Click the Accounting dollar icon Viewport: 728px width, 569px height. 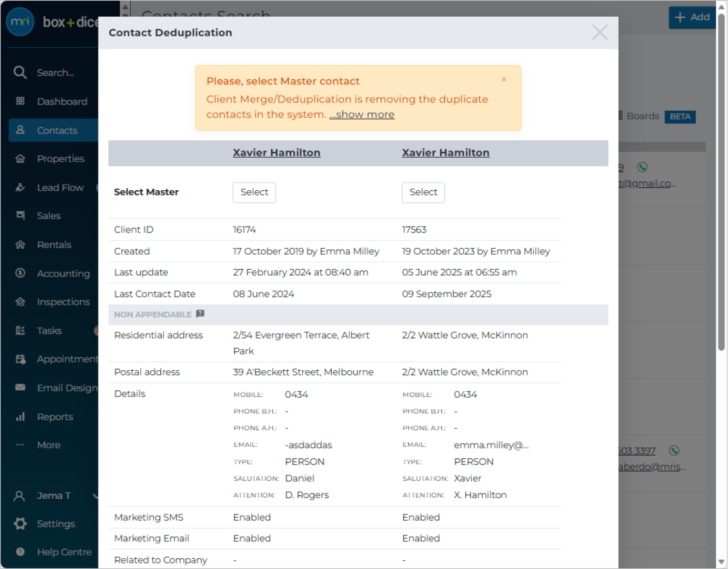(20, 273)
